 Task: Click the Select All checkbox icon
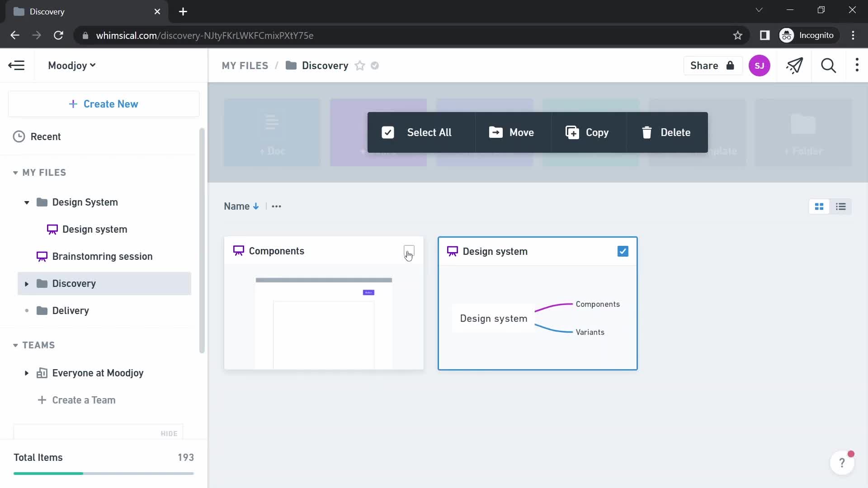click(x=388, y=132)
